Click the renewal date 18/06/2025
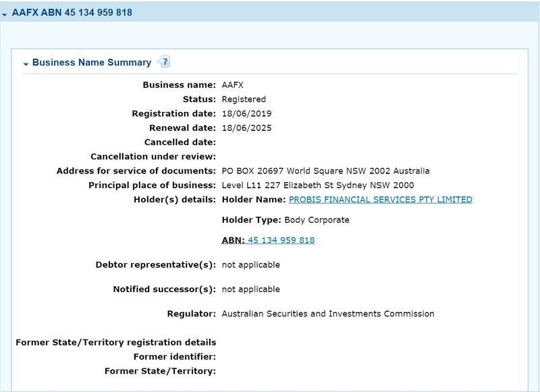The image size is (540, 392). (x=246, y=128)
